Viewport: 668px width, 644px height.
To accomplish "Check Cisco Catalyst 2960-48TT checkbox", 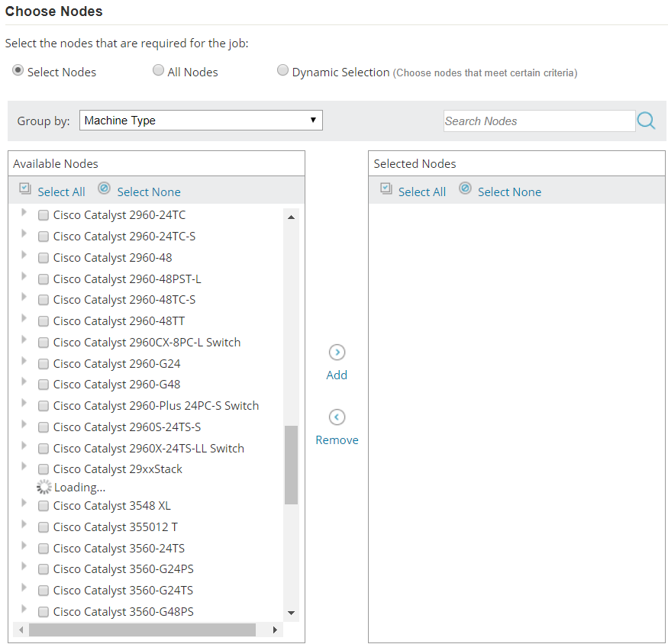I will 44,321.
